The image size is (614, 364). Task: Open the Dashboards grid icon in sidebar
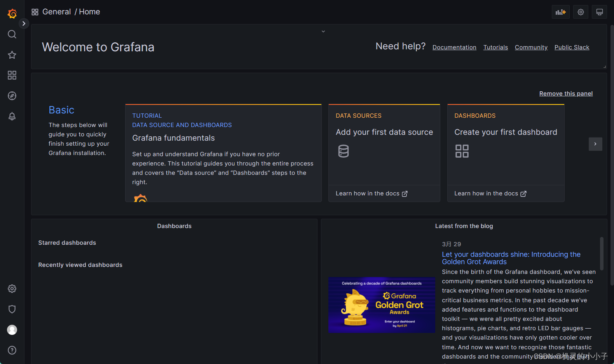12,75
